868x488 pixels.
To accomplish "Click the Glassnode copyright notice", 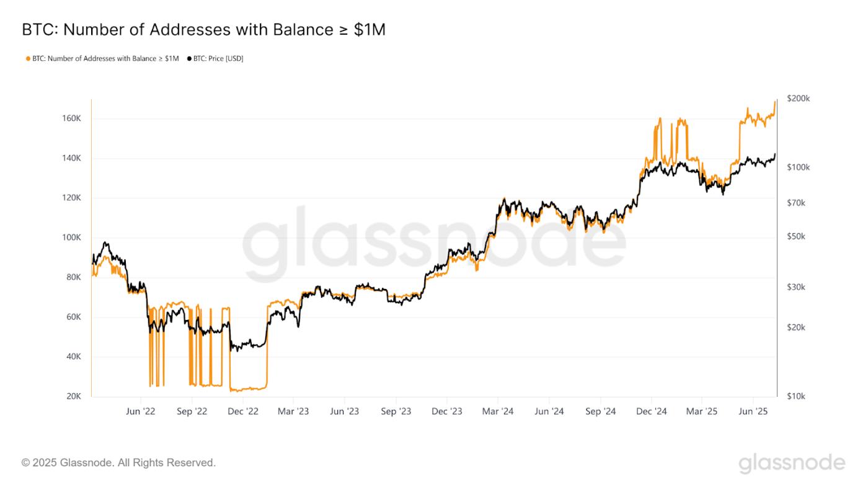I will tap(118, 463).
